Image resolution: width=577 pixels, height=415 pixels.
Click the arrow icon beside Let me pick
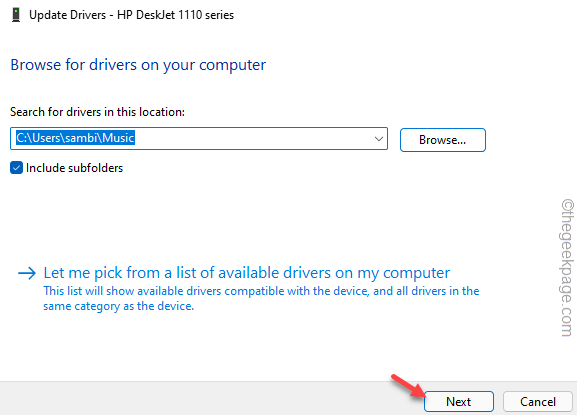point(27,273)
